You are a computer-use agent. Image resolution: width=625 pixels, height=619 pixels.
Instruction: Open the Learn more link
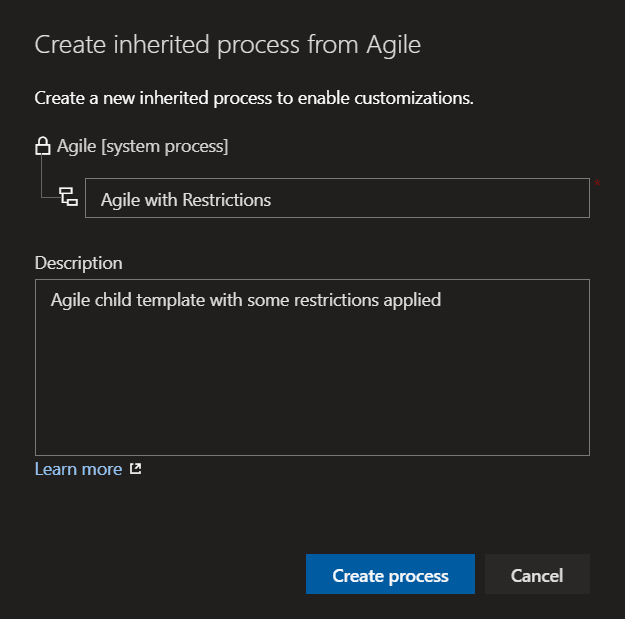(78, 469)
